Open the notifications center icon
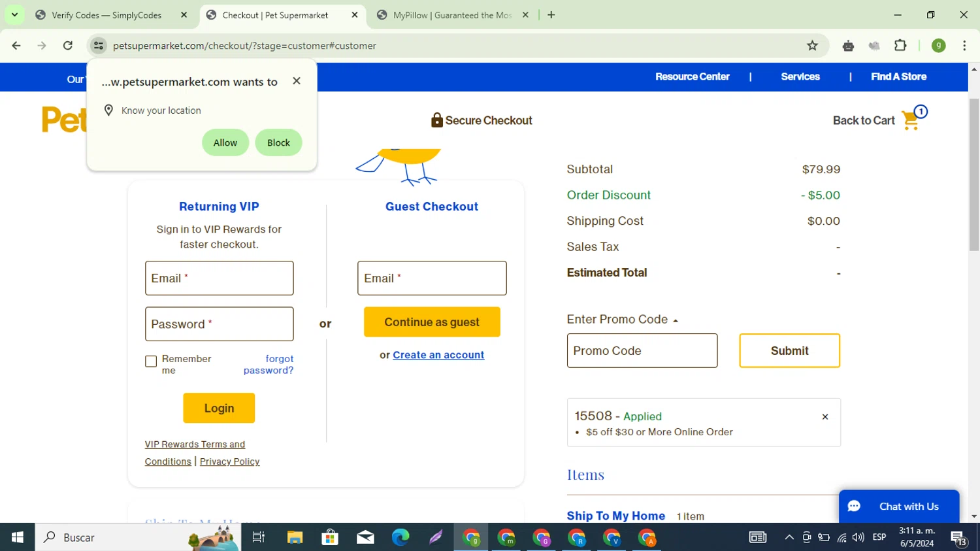The width and height of the screenshot is (980, 551). pyautogui.click(x=959, y=538)
